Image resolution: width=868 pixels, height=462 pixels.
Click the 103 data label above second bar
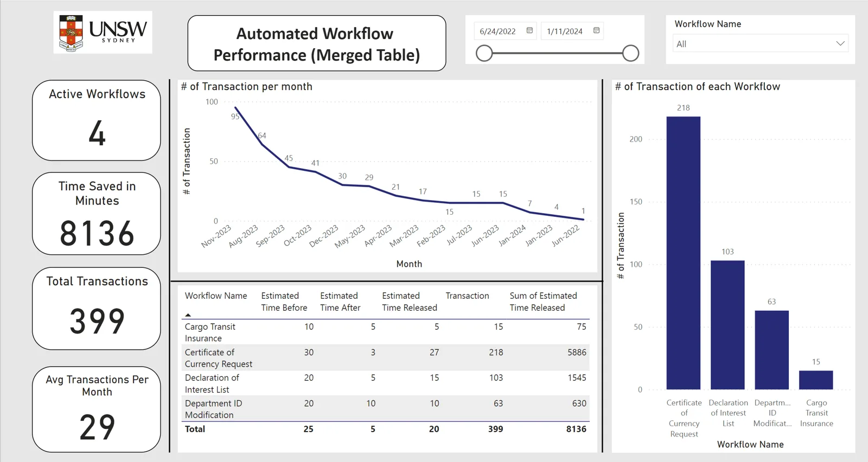727,252
